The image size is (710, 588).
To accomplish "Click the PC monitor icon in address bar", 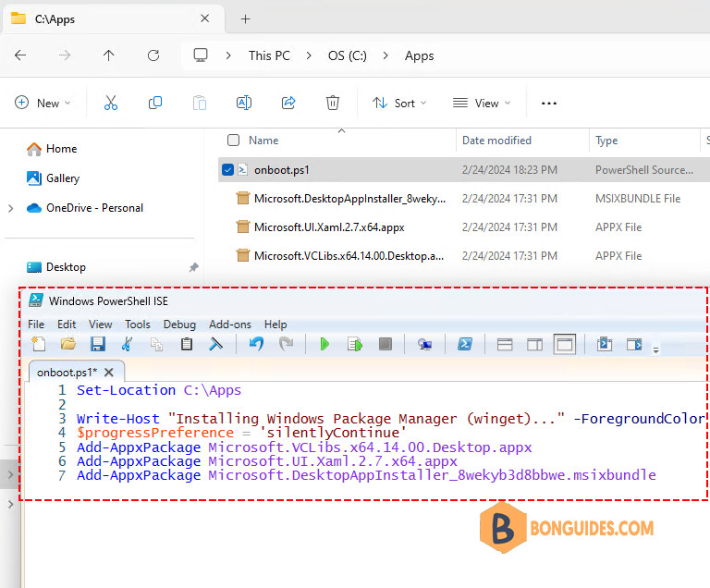I will (200, 55).
